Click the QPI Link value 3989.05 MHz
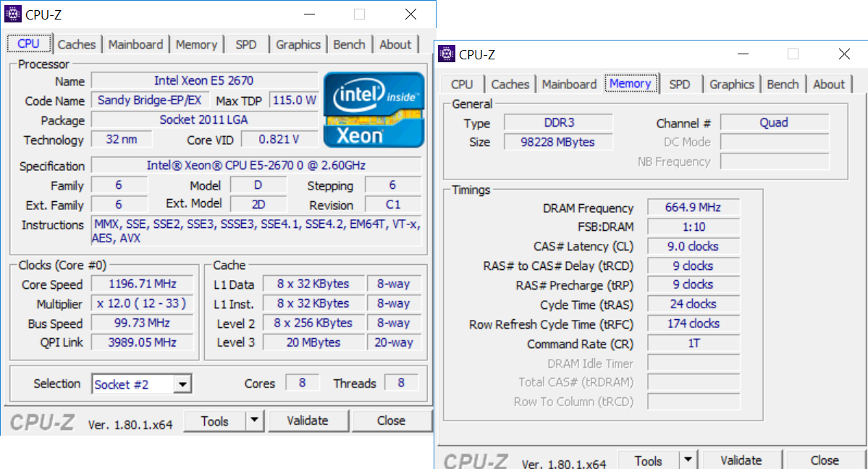Screen dimensions: 868x469 tap(143, 342)
